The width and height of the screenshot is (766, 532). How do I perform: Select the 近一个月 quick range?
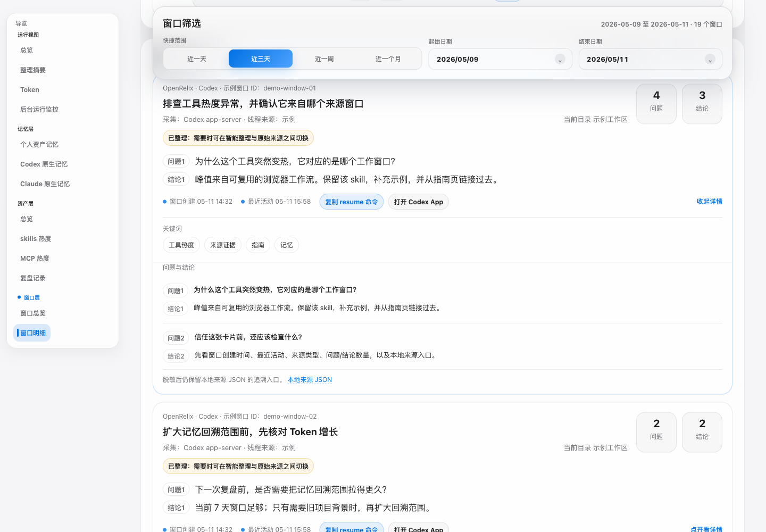[388, 59]
